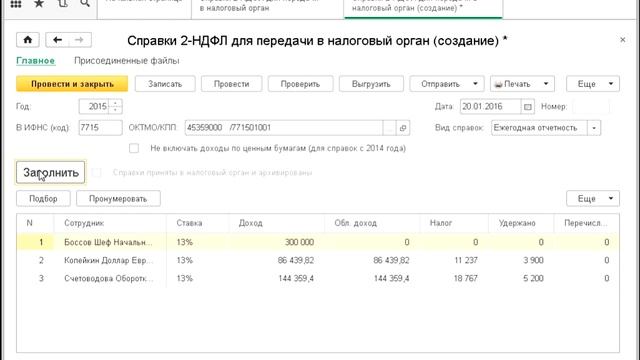Select the 'налоговый орган (создание)' window tab
The height and width of the screenshot is (360, 640).
click(x=423, y=9)
